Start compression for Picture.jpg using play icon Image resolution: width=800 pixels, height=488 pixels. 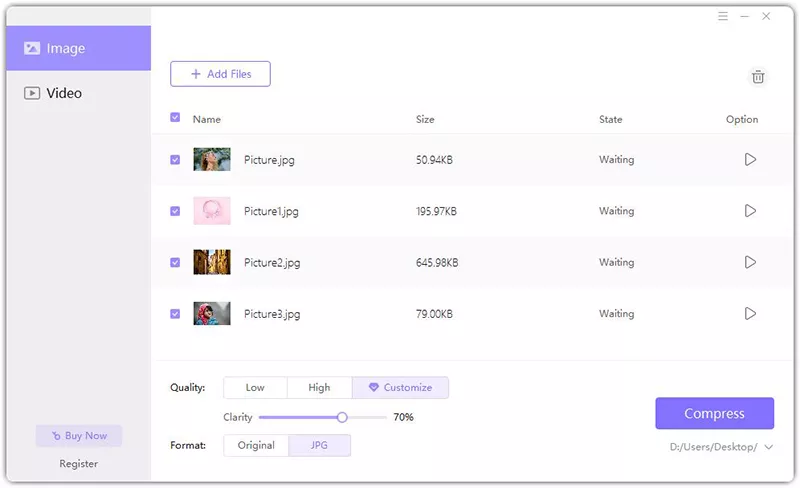tap(750, 160)
